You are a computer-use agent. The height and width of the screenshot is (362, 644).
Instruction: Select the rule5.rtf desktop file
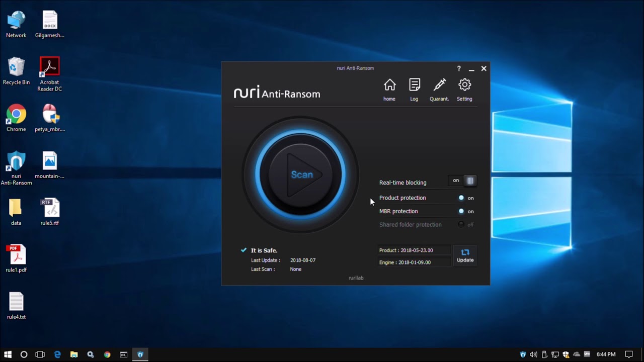(x=50, y=212)
